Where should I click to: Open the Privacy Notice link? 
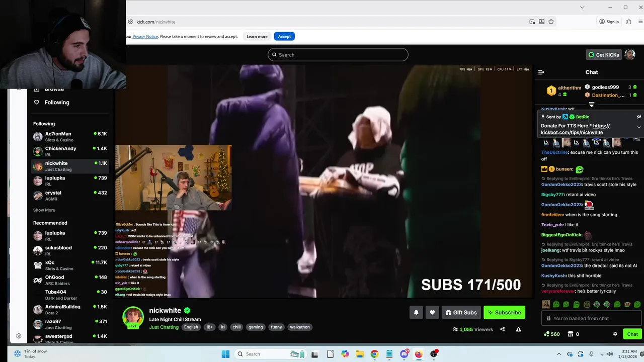click(x=145, y=36)
